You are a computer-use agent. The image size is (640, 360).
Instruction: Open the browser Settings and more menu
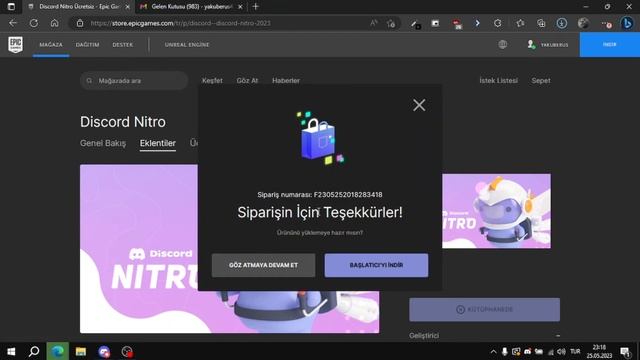pyautogui.click(x=607, y=24)
